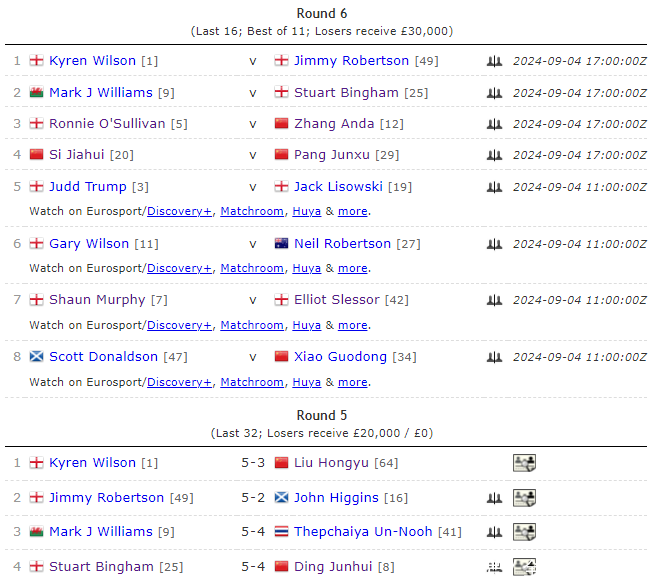This screenshot has height=584, width=662.
Task: Open John Higgins player profile
Action: 336,498
